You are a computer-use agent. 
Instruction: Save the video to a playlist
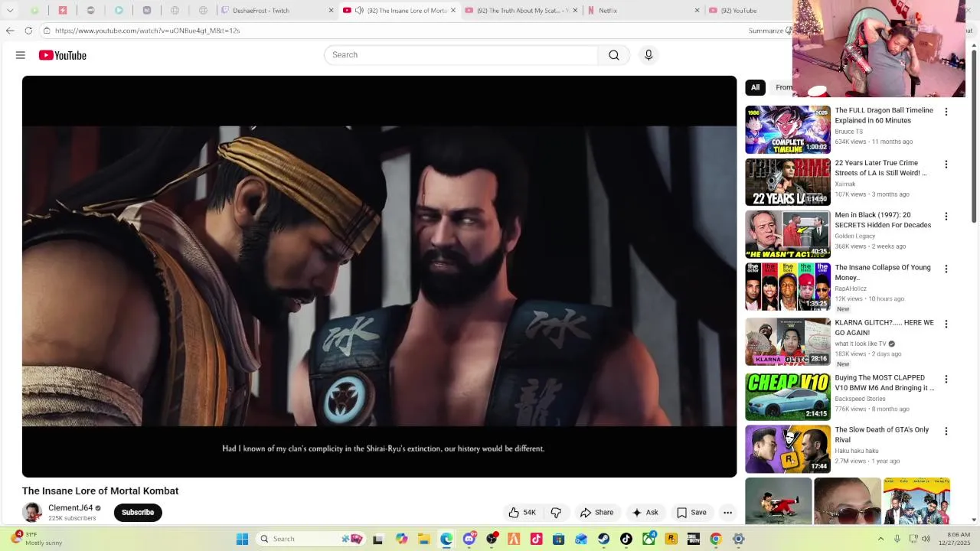coord(691,513)
